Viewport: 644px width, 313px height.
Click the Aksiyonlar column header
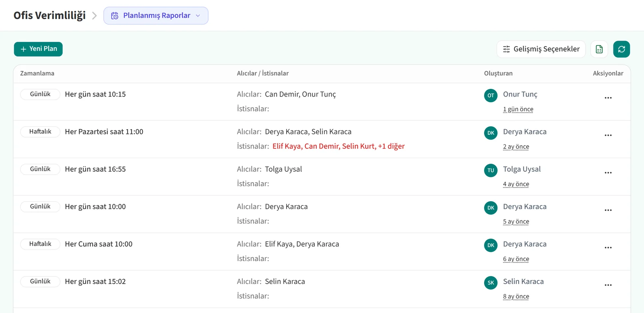(x=608, y=73)
